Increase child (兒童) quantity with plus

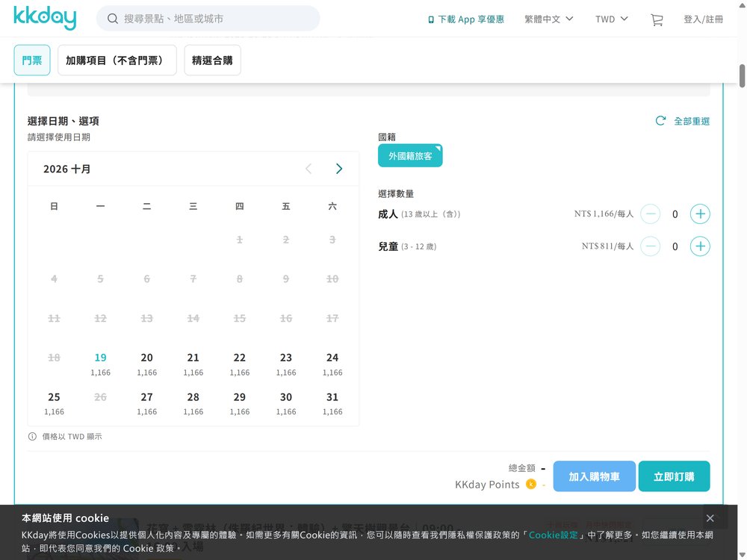(700, 246)
